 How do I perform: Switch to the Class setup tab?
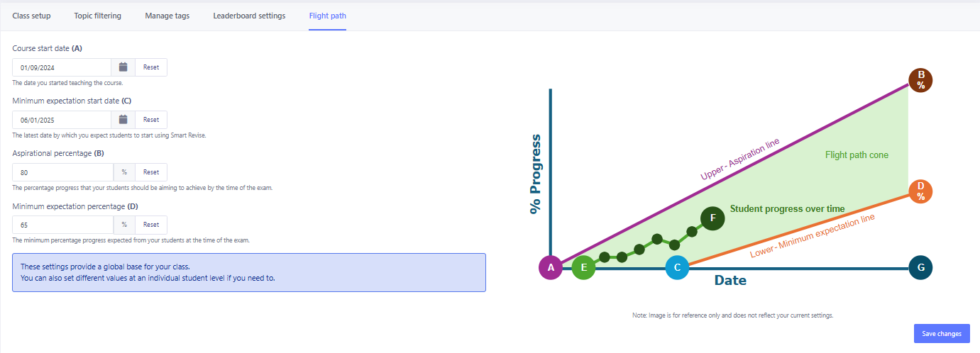pyautogui.click(x=31, y=16)
